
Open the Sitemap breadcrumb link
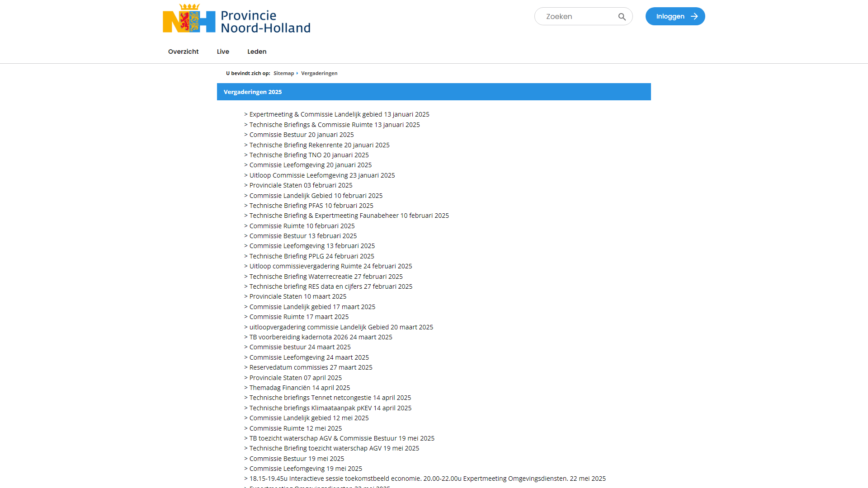coord(283,73)
